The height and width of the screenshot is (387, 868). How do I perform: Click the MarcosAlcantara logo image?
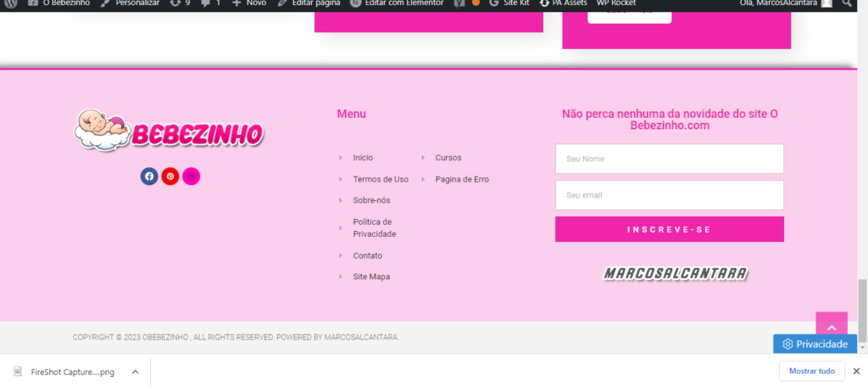pyautogui.click(x=676, y=273)
